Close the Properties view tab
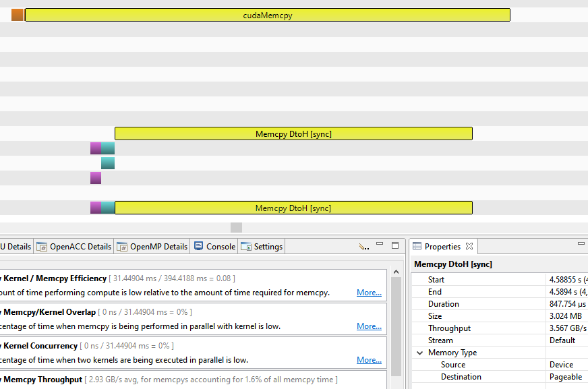The image size is (588, 389). [x=469, y=246]
